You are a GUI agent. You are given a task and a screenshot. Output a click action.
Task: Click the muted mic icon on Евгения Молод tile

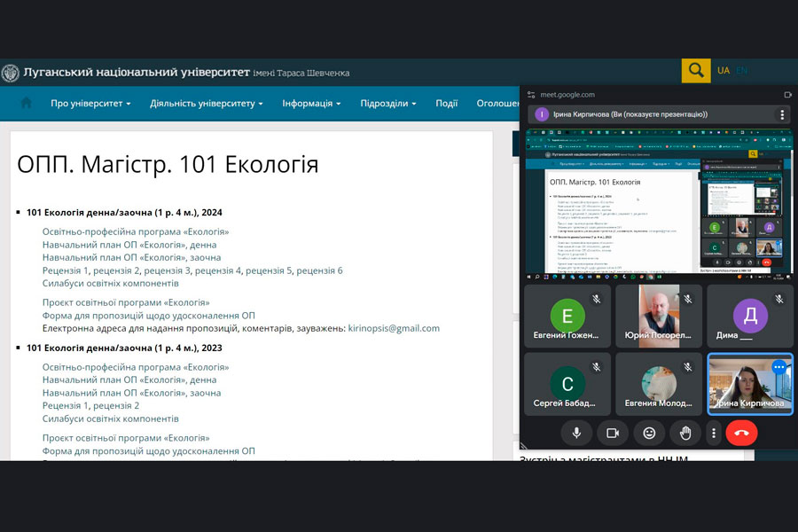[687, 367]
